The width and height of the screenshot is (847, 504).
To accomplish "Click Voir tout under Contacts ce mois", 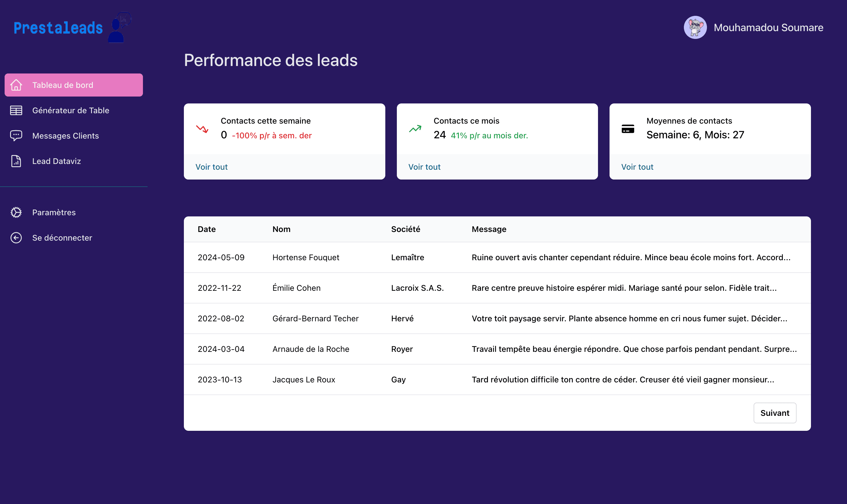I will (424, 167).
